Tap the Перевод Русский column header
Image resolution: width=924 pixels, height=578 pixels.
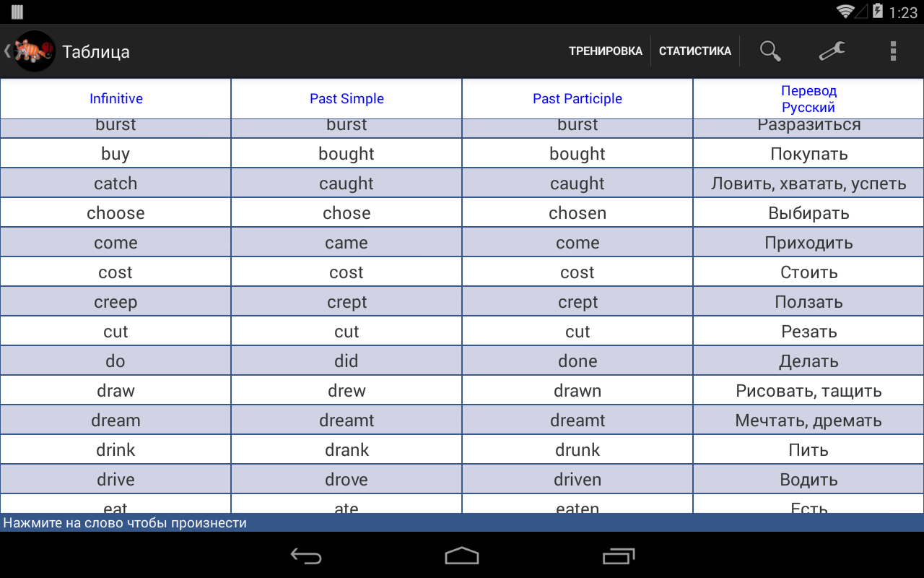point(808,99)
